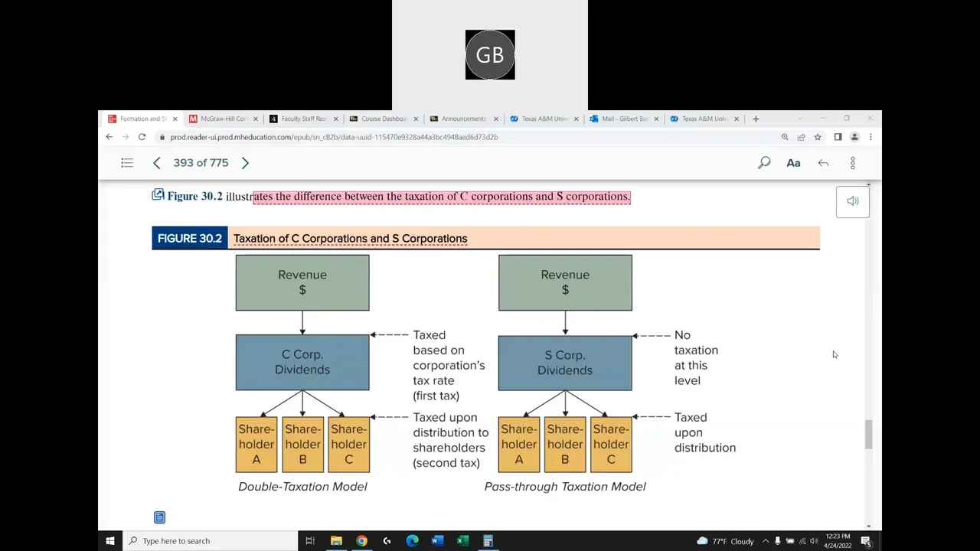980x551 pixels.
Task: Switch to the McGraw-Hill Connect tab
Action: coord(223,119)
